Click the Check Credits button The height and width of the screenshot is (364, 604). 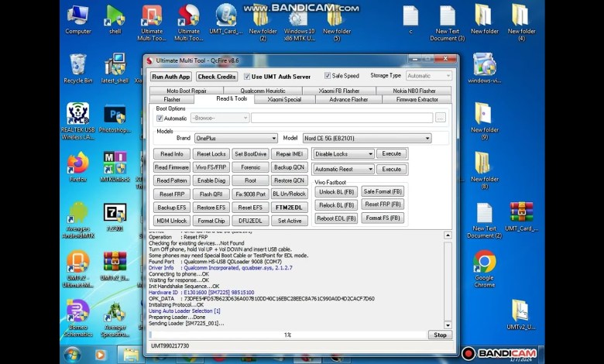point(217,77)
